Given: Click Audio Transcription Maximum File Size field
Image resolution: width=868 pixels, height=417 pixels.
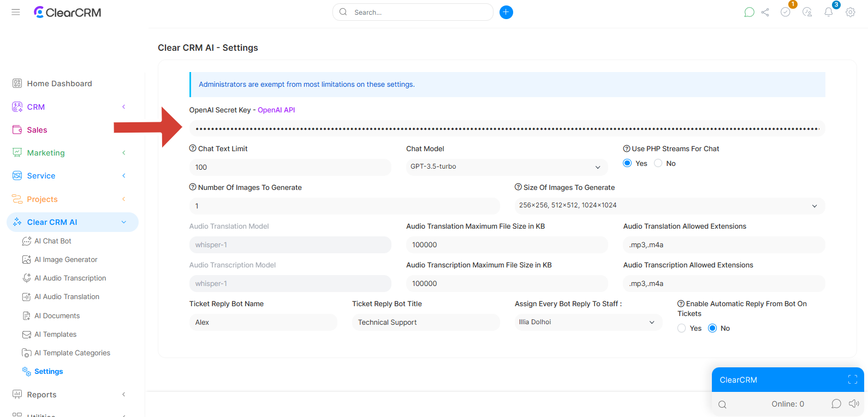Looking at the screenshot, I should [x=507, y=284].
